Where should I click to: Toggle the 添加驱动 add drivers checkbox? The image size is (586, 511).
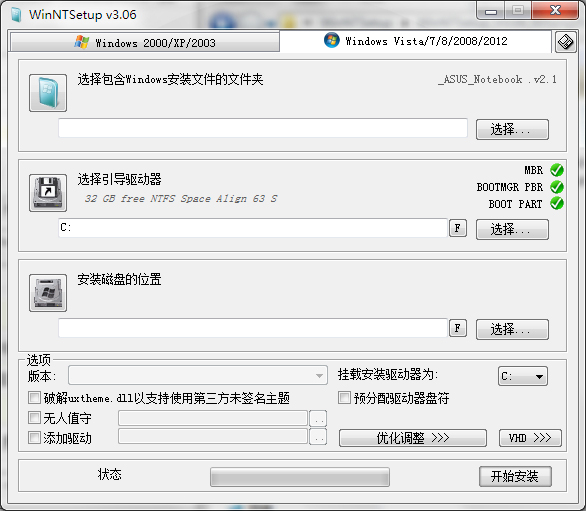pos(34,438)
